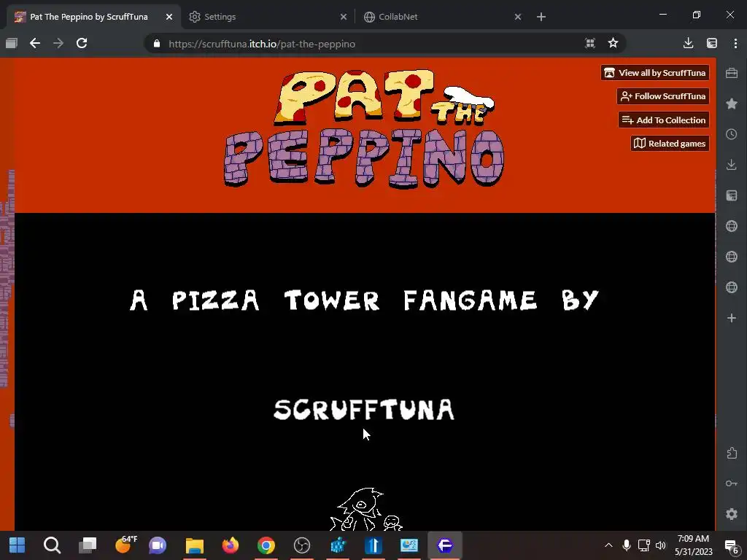Open Related games

coord(670,144)
